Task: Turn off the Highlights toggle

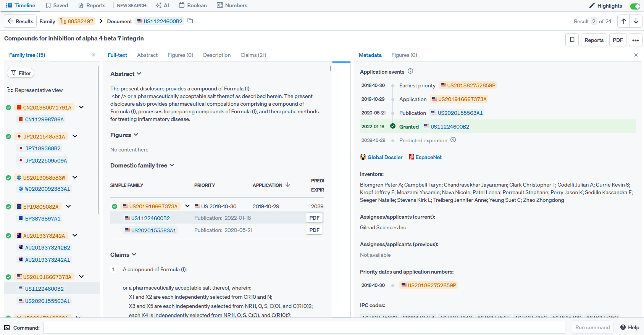Action: [635, 6]
